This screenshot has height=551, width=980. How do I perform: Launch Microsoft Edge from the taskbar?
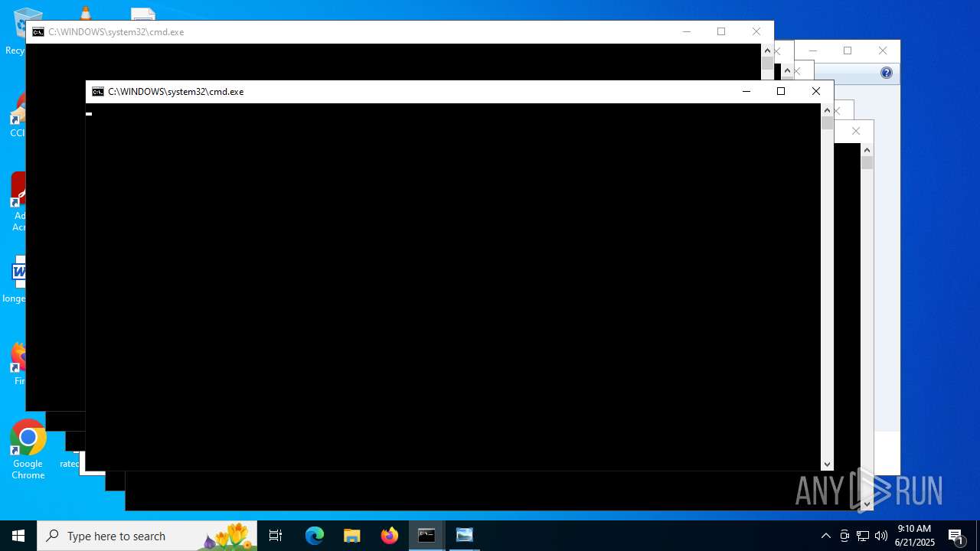click(x=315, y=536)
